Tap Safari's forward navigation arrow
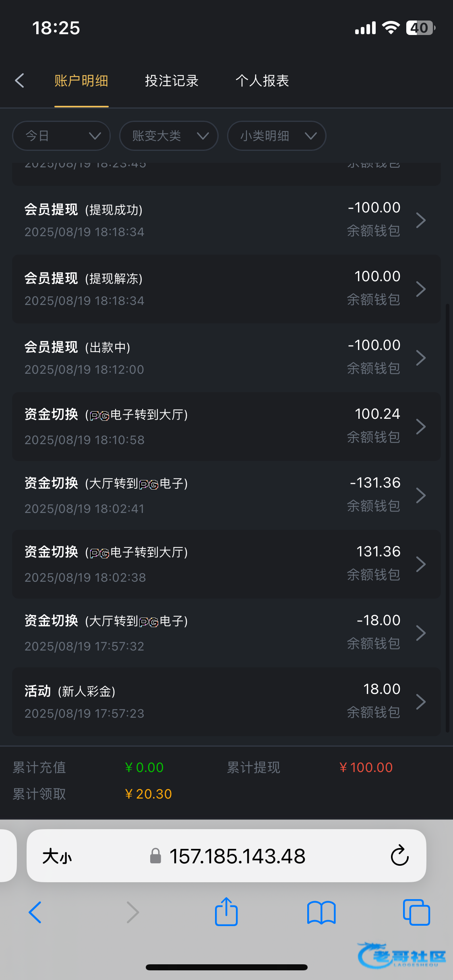This screenshot has height=980, width=453. 132,912
